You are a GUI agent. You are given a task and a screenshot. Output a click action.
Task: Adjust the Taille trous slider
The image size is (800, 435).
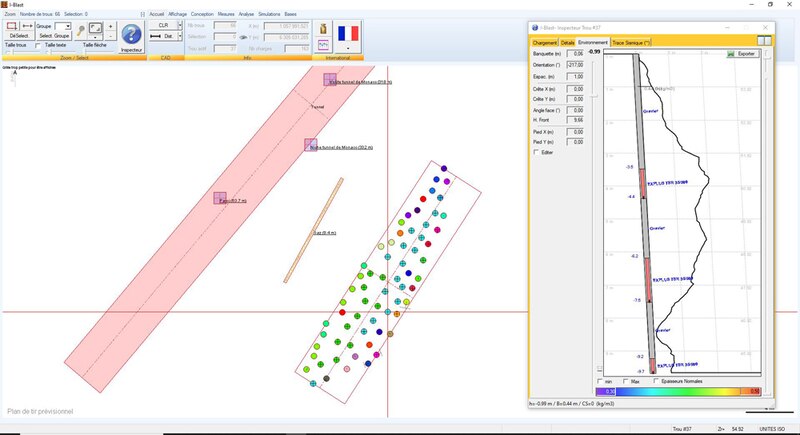[x=22, y=52]
